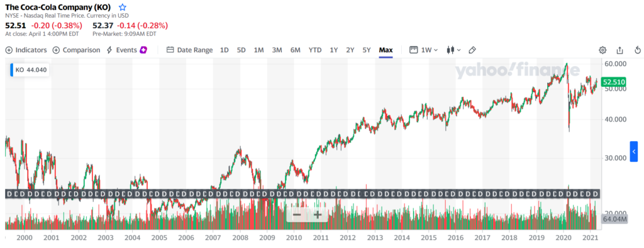The height and width of the screenshot is (248, 644).
Task: Select the 1Y time range
Action: 334,50
